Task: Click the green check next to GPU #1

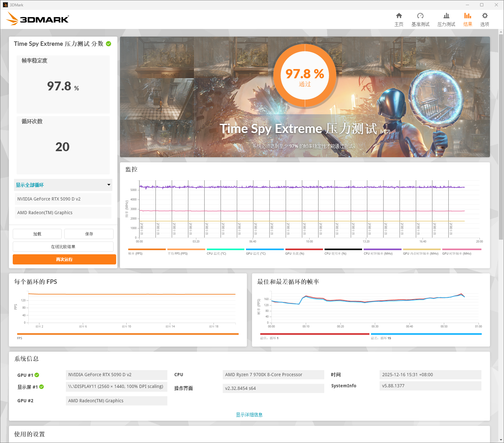Action: click(37, 375)
